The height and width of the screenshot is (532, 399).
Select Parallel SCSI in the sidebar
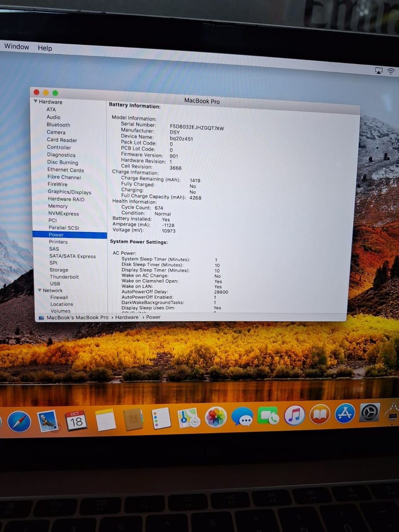[64, 228]
